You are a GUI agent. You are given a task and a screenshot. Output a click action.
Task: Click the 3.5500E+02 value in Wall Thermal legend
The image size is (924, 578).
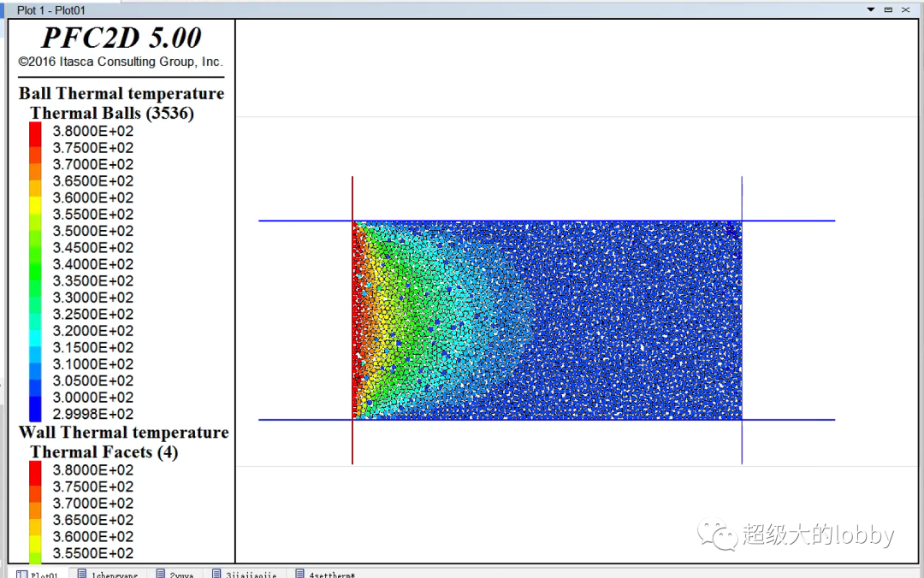[x=93, y=552]
